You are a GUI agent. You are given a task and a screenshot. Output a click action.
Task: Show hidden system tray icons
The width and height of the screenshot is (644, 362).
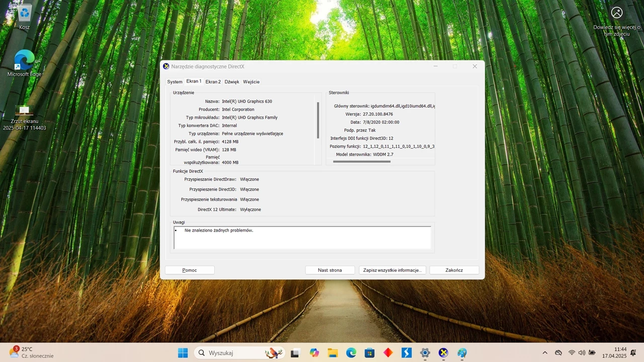(545, 353)
